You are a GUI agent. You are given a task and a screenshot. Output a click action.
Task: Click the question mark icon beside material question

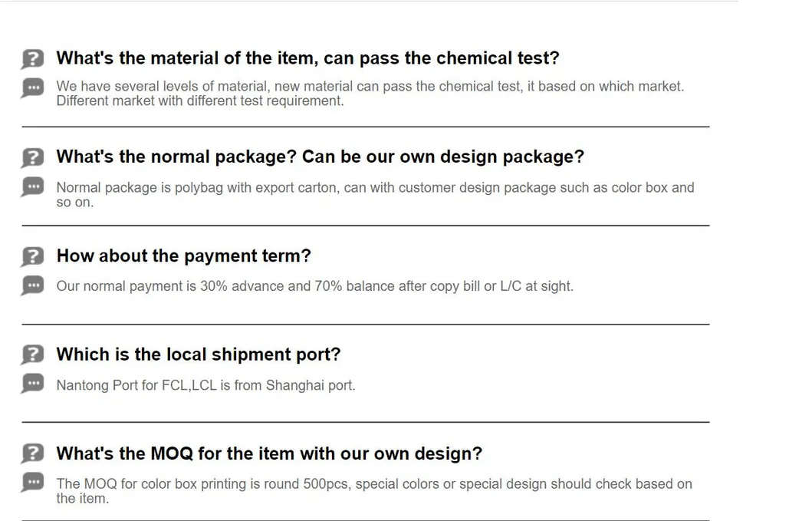click(x=32, y=59)
